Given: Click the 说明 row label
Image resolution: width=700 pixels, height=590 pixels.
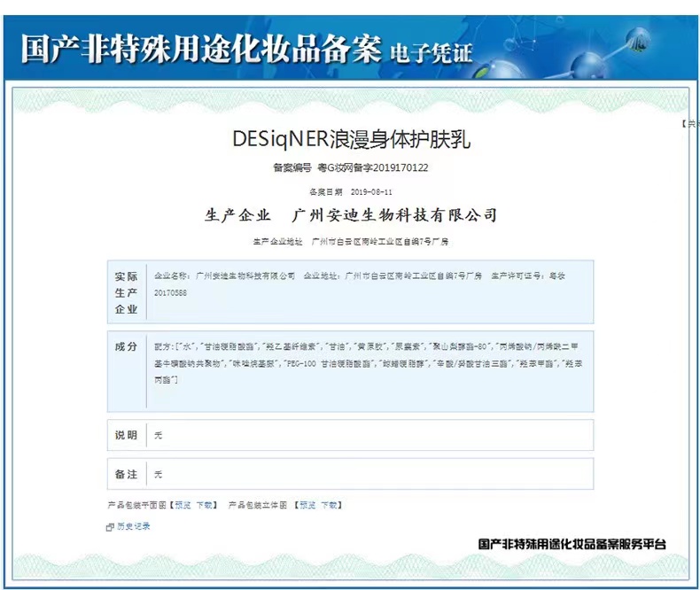Looking at the screenshot, I should pyautogui.click(x=127, y=435).
